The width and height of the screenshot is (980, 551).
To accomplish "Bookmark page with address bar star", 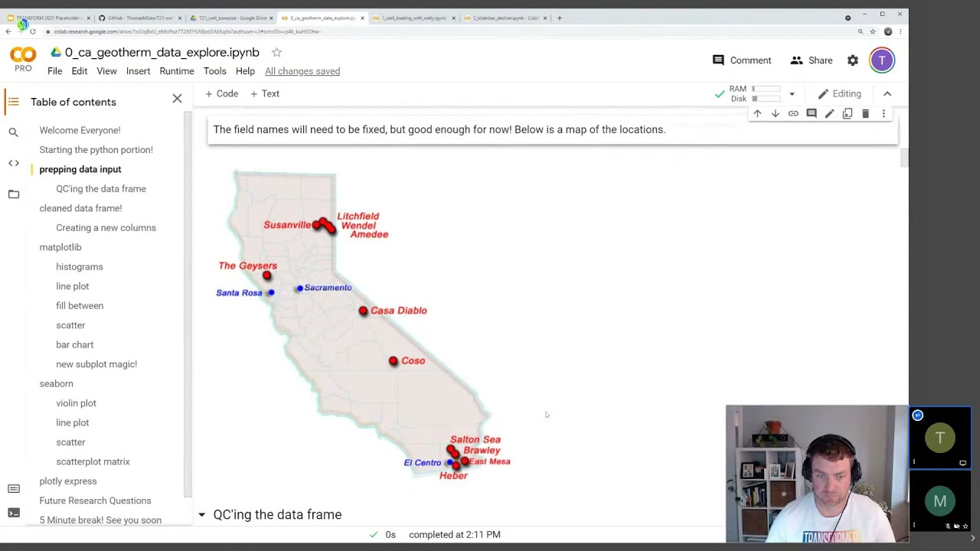I will [x=873, y=31].
